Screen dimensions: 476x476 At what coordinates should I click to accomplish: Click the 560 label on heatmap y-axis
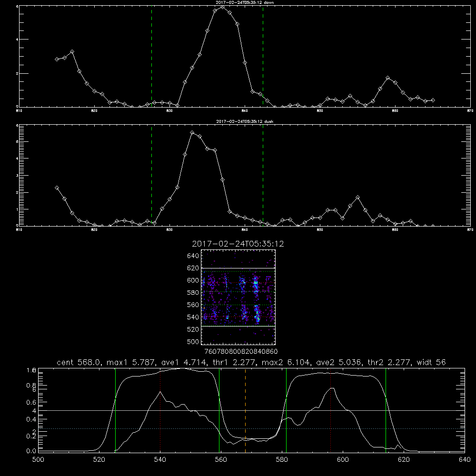click(193, 305)
